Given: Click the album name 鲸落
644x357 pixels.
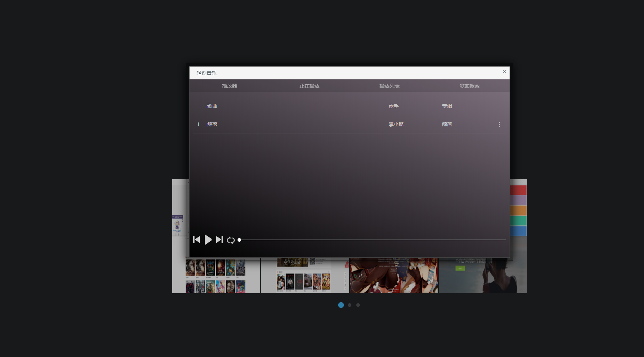Looking at the screenshot, I should click(x=447, y=124).
